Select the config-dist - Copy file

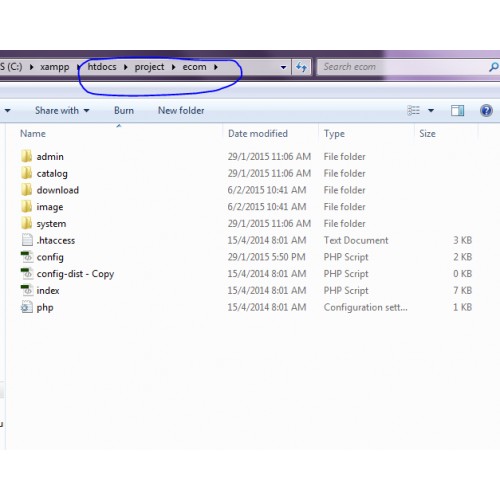point(75,274)
